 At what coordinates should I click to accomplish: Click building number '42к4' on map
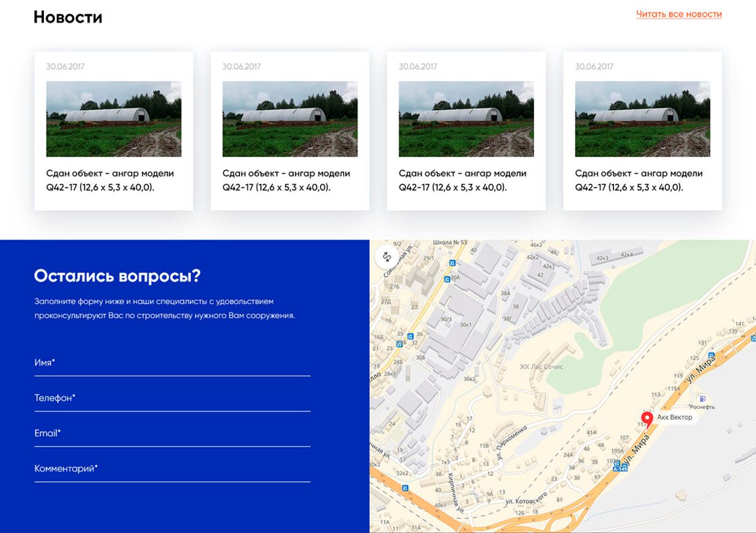pos(627,254)
